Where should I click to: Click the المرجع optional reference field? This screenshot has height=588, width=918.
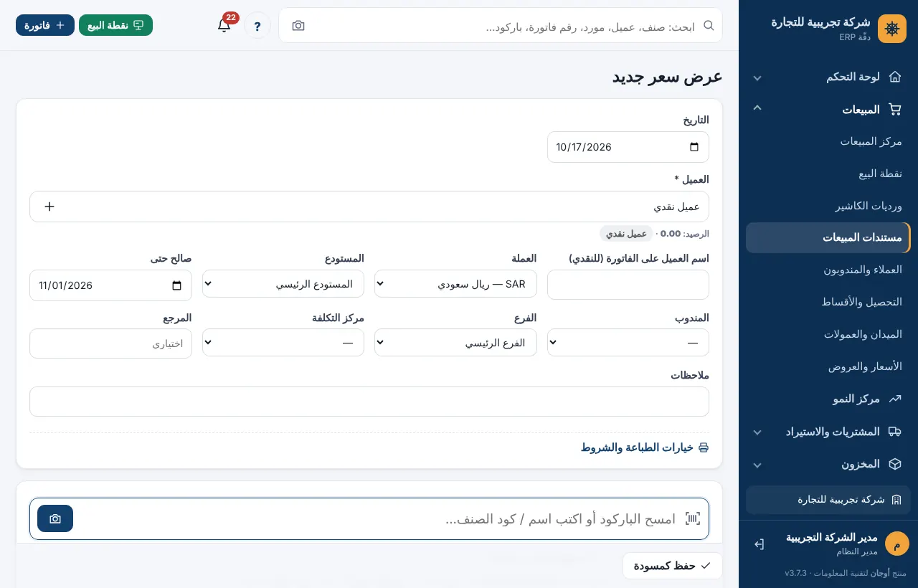[110, 343]
